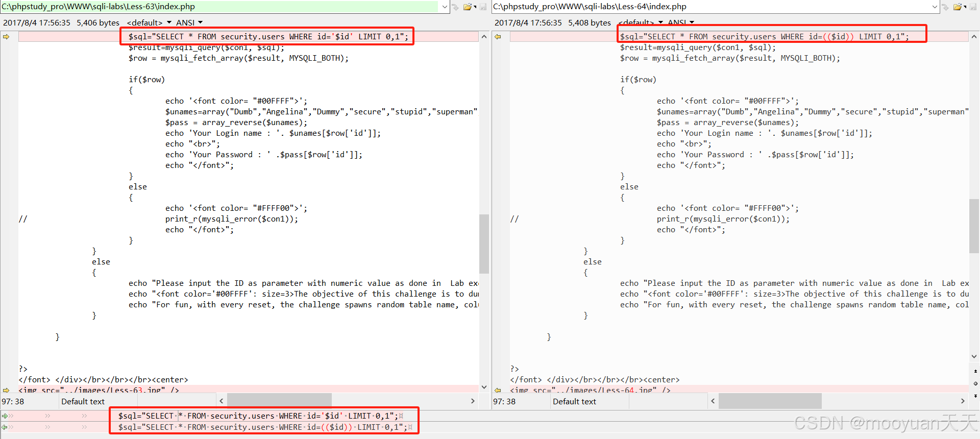The width and height of the screenshot is (980, 439).
Task: Click the right pane vertical scrollbar thumb
Action: coord(974,226)
